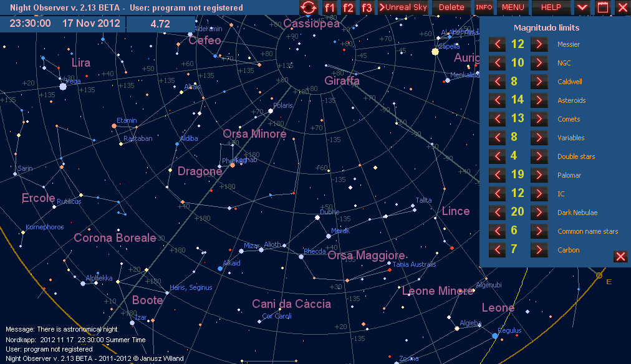Click the Corona Boreale constellation name
Screen dimensions: 631x364
[x=115, y=237]
